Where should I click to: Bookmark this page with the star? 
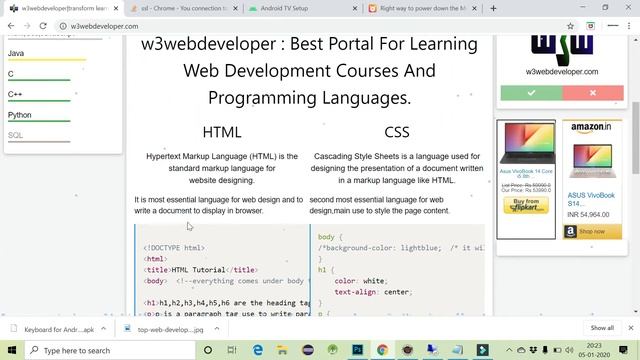(570, 26)
